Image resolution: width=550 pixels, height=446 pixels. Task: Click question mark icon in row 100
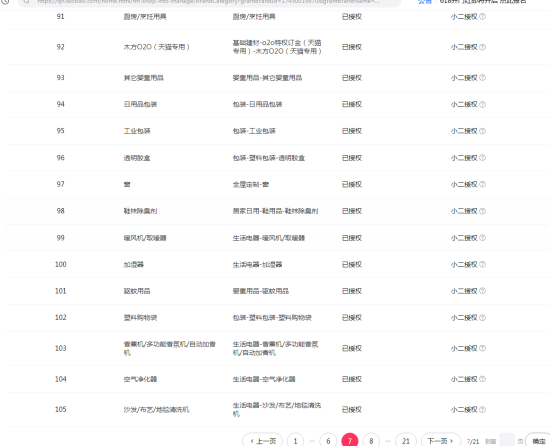point(482,264)
